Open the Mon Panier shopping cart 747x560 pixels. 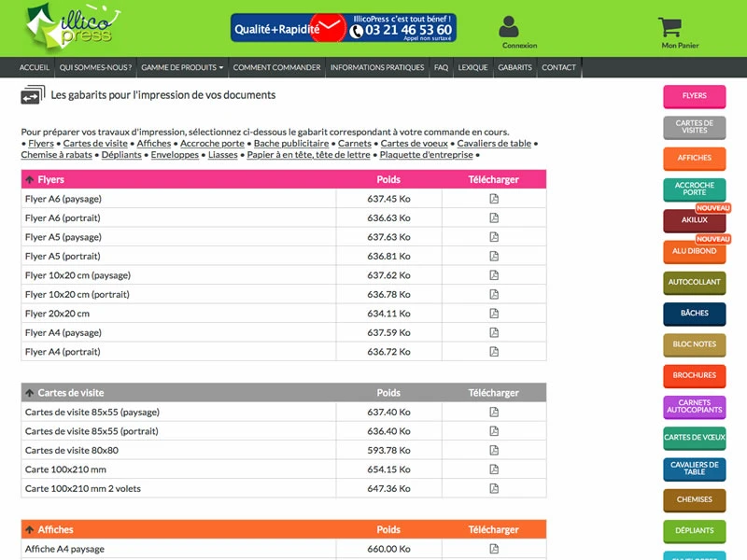pyautogui.click(x=669, y=27)
